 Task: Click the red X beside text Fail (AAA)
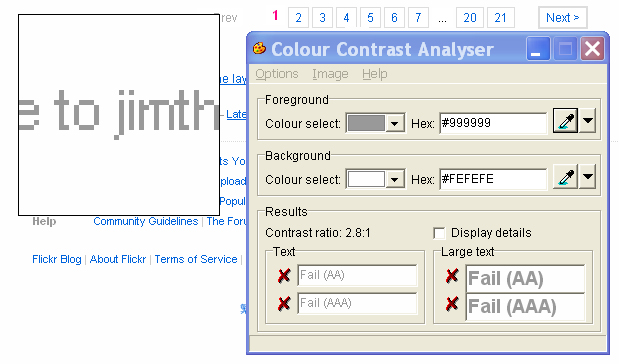pos(284,304)
